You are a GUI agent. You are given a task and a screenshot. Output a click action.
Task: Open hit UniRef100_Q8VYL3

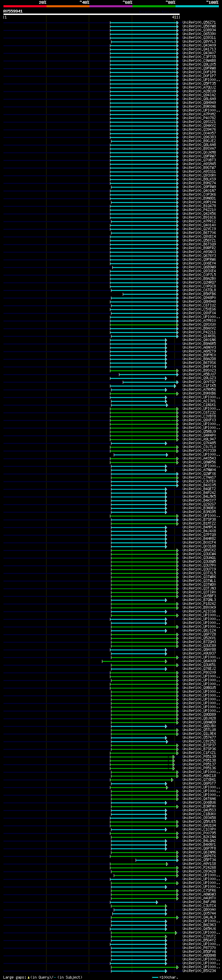tap(199, 41)
